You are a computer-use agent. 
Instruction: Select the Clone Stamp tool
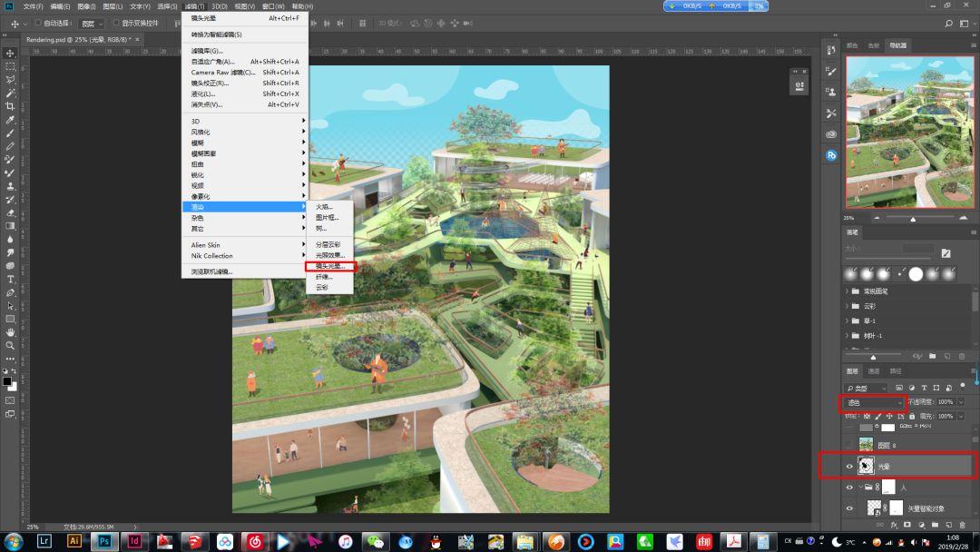10,186
